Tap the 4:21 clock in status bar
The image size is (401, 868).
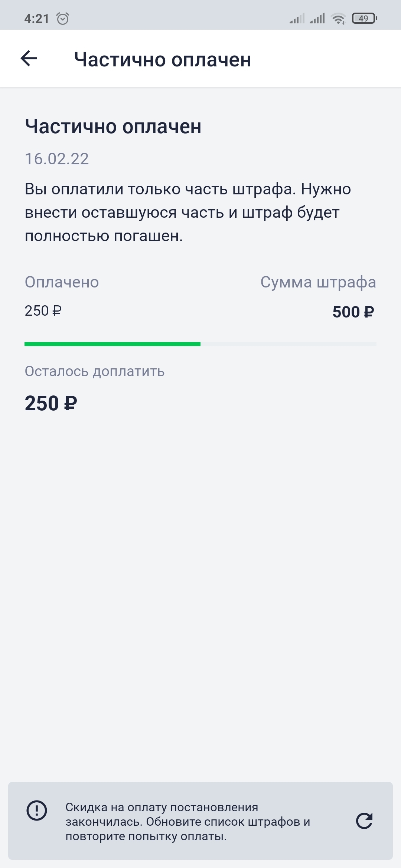[36, 19]
